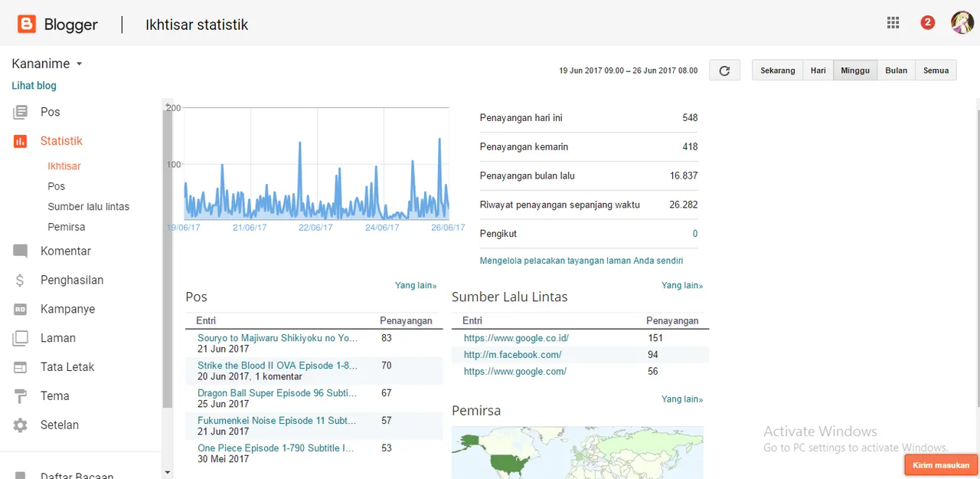Screen dimensions: 980x479
Task: Click the sidebar scrollbar up arrow
Action: (167, 103)
